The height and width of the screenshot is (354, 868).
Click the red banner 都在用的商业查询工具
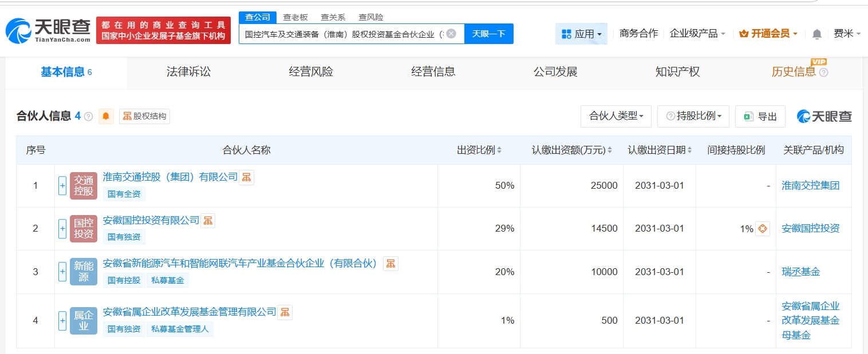point(163,30)
